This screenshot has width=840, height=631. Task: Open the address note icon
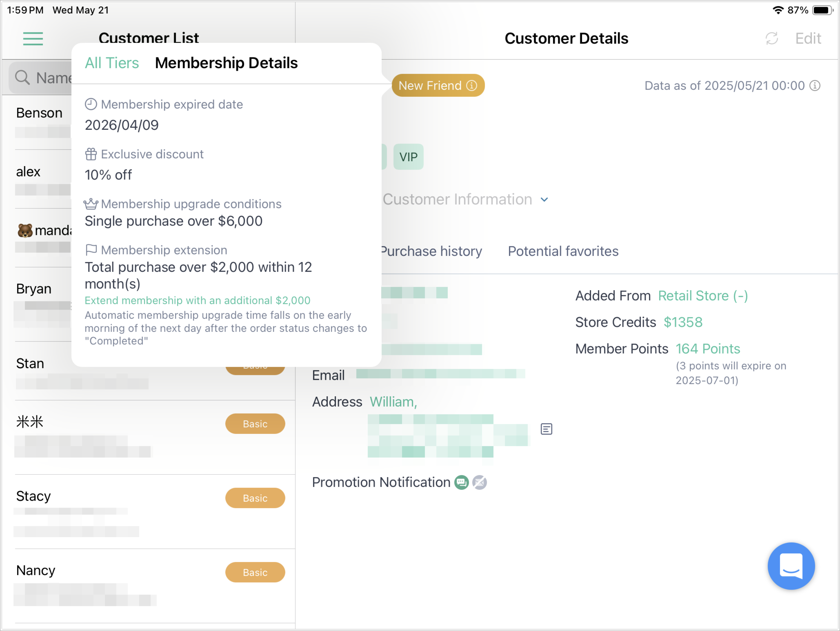(546, 429)
